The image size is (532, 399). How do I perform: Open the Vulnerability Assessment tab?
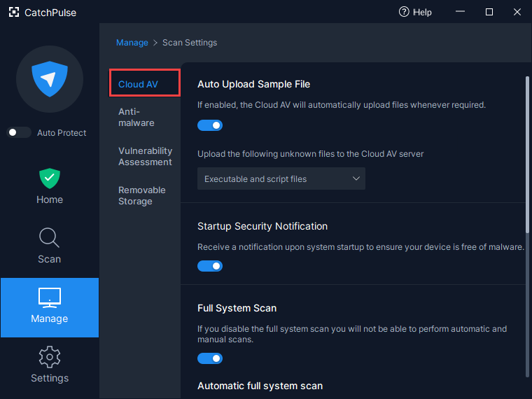(145, 156)
